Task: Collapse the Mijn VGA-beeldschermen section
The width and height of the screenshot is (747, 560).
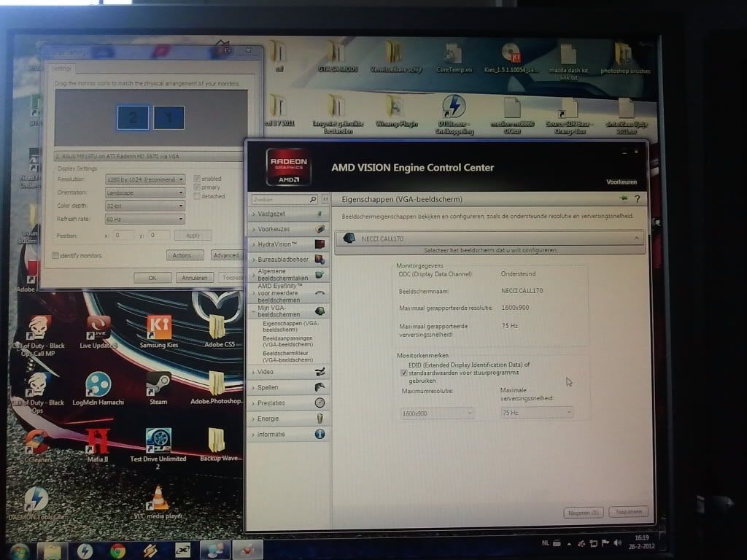Action: (x=289, y=311)
